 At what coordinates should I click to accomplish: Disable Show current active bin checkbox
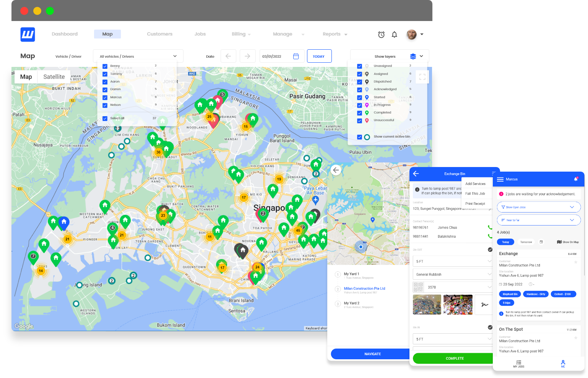click(x=359, y=137)
